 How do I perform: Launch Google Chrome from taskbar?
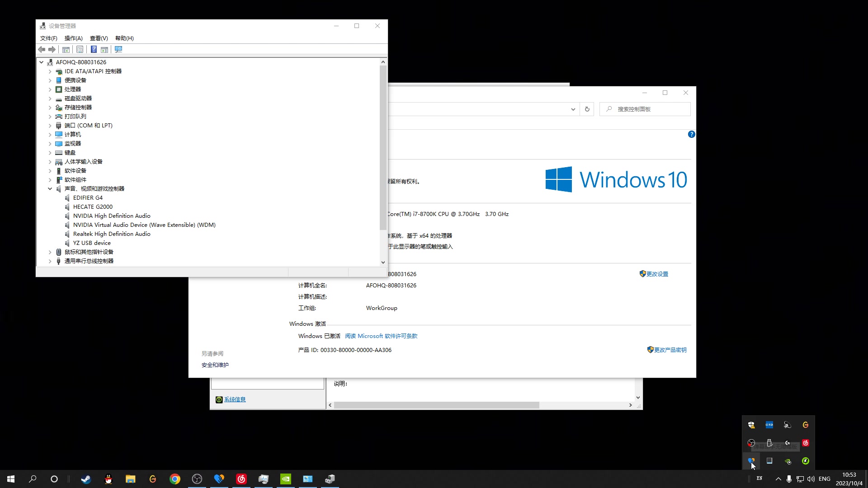tap(175, 479)
